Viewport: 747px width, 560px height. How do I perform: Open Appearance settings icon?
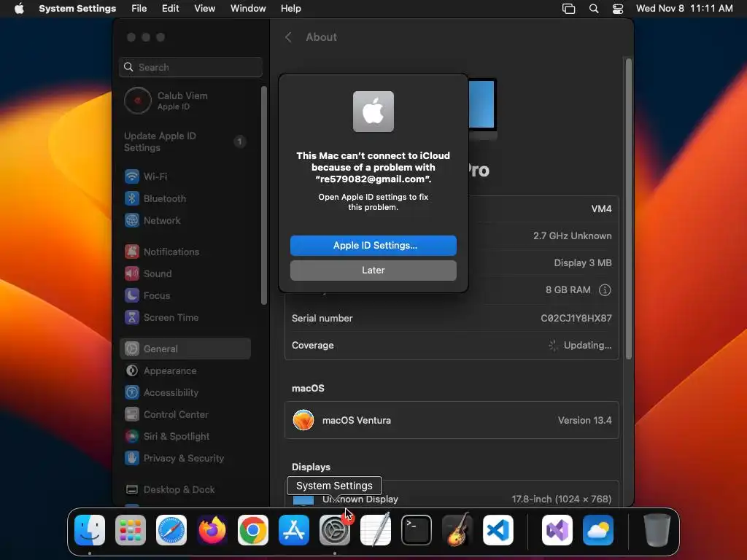click(132, 370)
